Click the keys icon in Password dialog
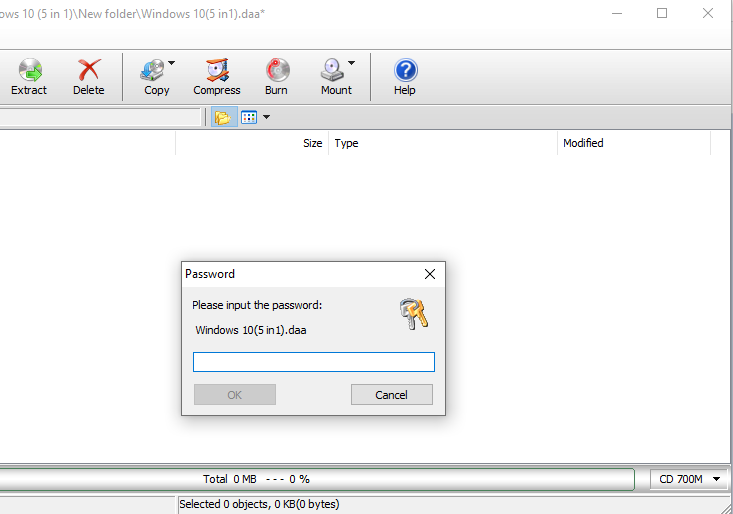Image resolution: width=733 pixels, height=514 pixels. [414, 314]
